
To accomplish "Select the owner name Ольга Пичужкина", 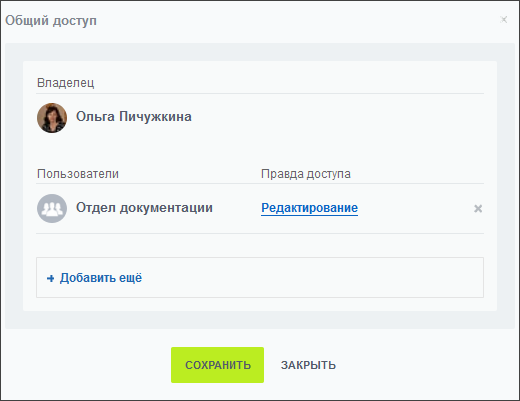I will (134, 117).
